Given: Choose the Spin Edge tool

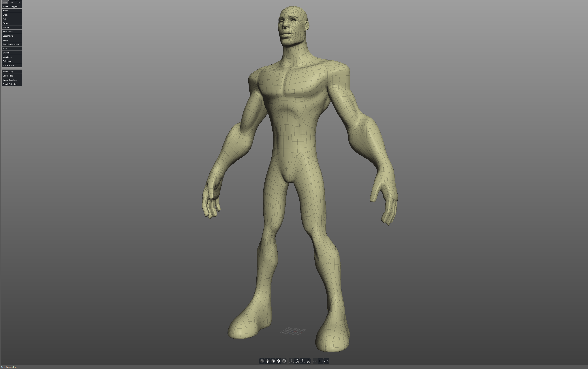Looking at the screenshot, I should click(x=12, y=57).
